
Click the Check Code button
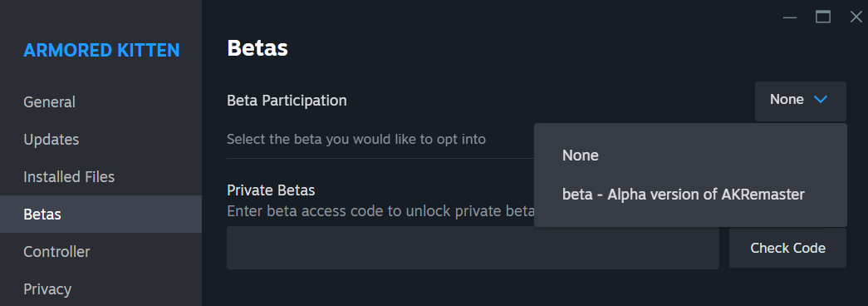787,248
